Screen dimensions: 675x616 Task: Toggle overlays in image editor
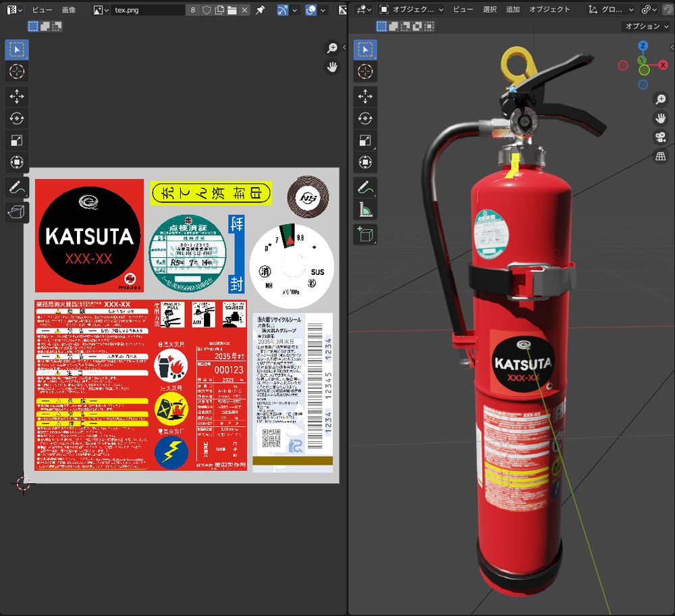[x=310, y=10]
